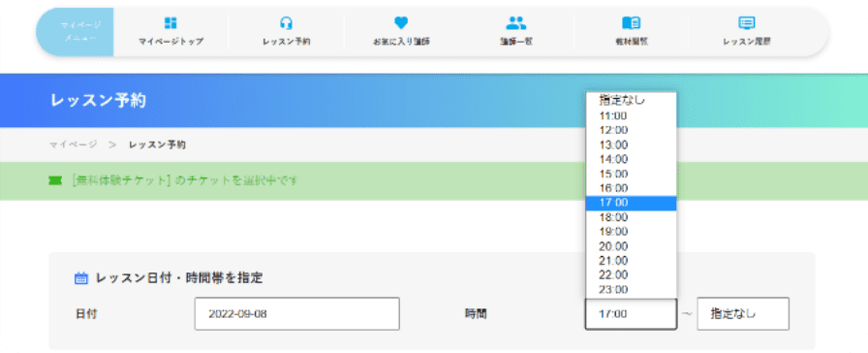Screen dimensions: 868x353
Task: Open the favorite instructors menu label
Action: (401, 42)
